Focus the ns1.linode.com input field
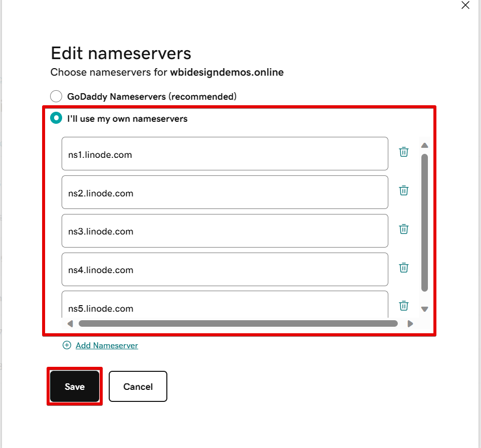Image resolution: width=481 pixels, height=448 pixels. coord(225,154)
